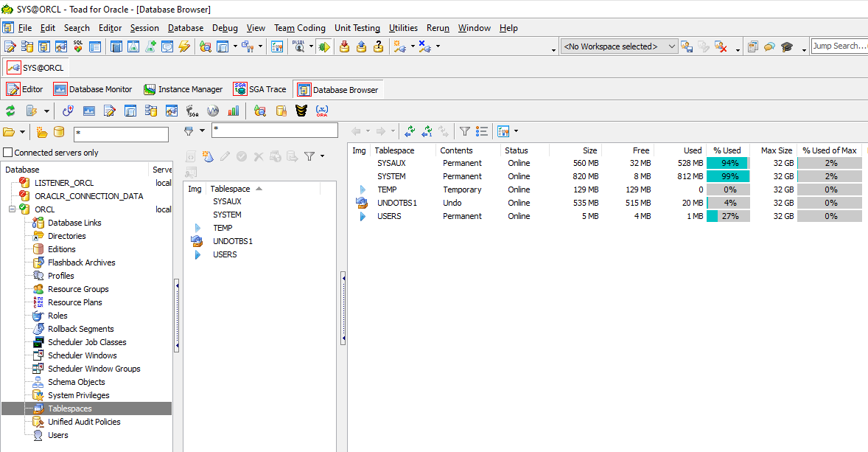Sort by the % Used column header

(727, 150)
